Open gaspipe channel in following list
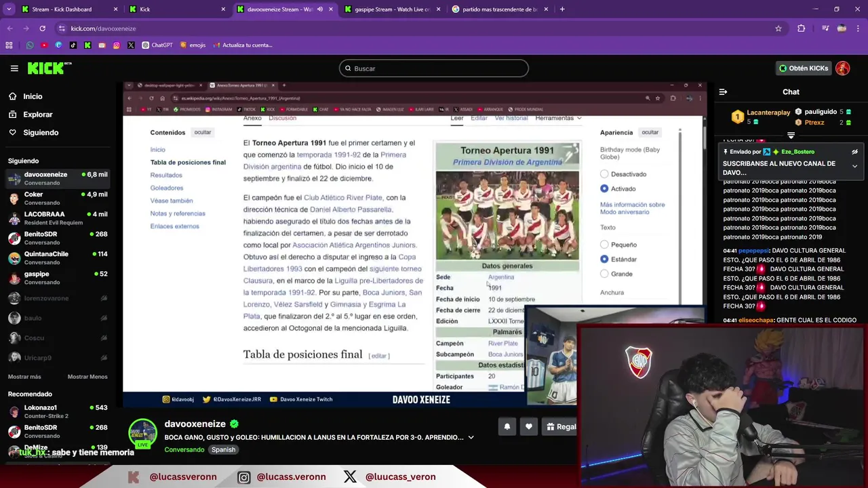This screenshot has width=868, height=488. pos(58,278)
